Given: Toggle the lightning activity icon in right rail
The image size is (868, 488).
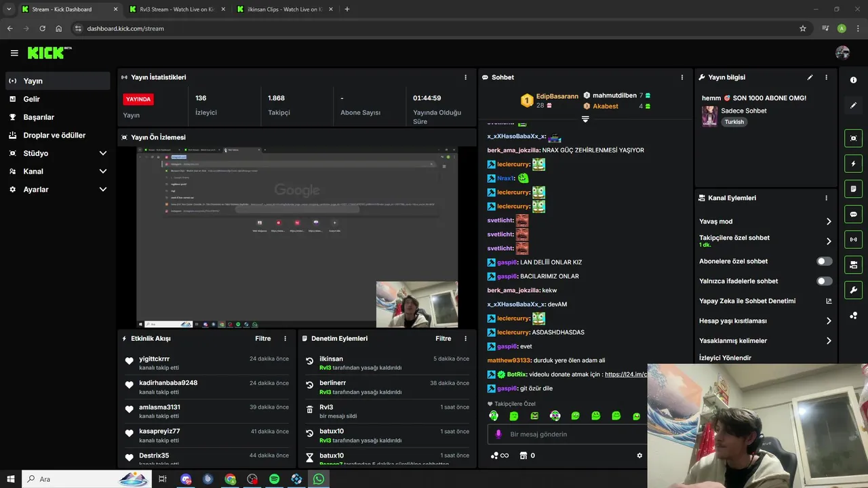Looking at the screenshot, I should pyautogui.click(x=853, y=163).
